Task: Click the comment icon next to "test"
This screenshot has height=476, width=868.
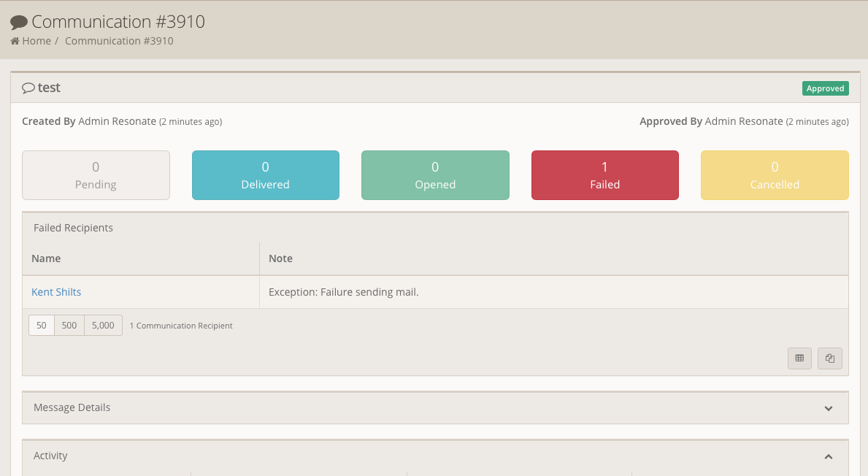Action: coord(28,88)
